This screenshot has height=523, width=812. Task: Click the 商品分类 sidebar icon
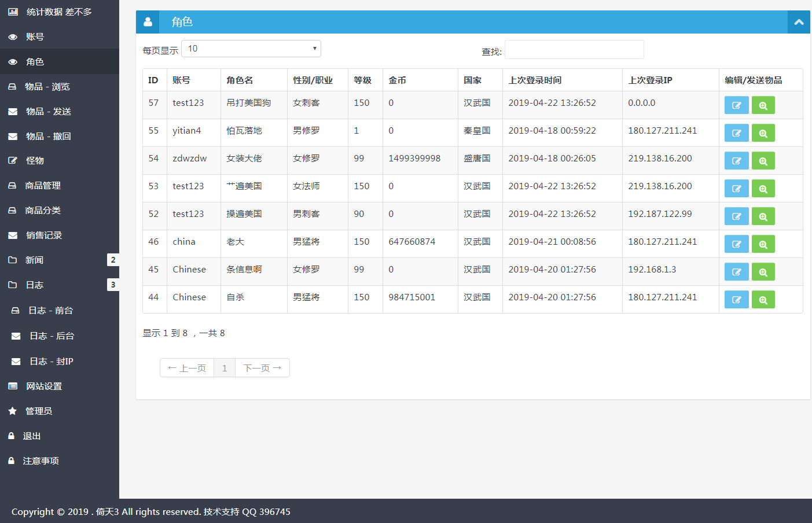12,211
